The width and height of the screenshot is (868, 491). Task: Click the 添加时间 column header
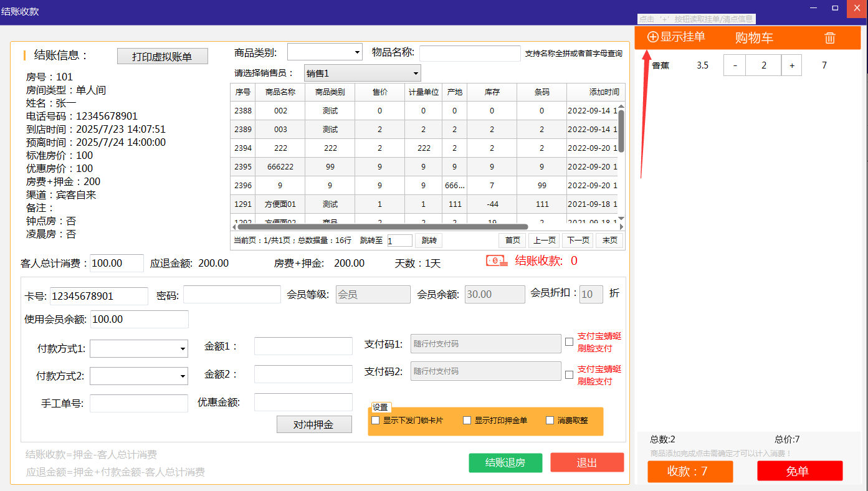596,92
